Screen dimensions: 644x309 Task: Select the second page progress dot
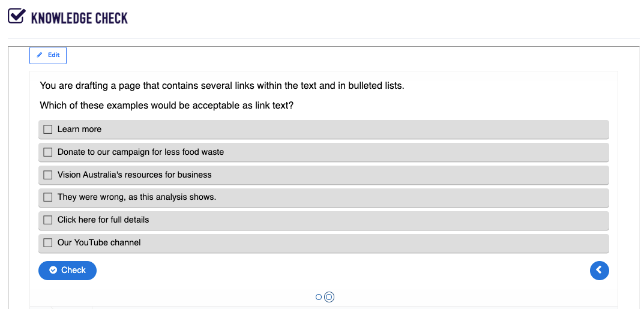pyautogui.click(x=329, y=296)
